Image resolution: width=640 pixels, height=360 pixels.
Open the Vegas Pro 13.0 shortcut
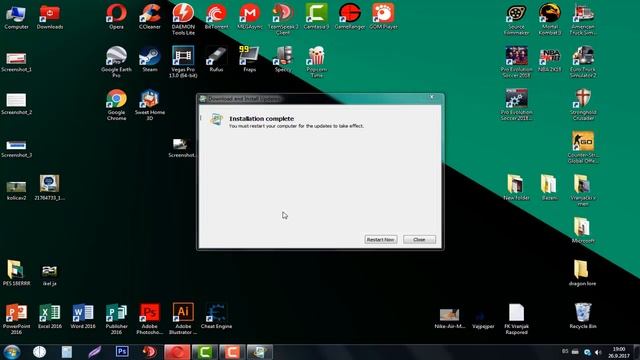[183, 62]
